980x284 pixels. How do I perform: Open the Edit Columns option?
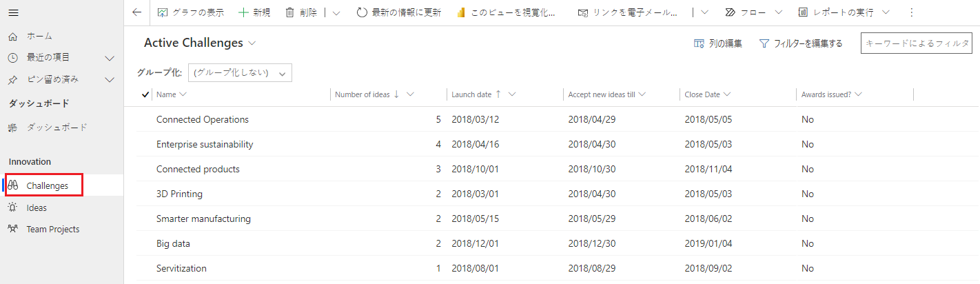(x=699, y=43)
